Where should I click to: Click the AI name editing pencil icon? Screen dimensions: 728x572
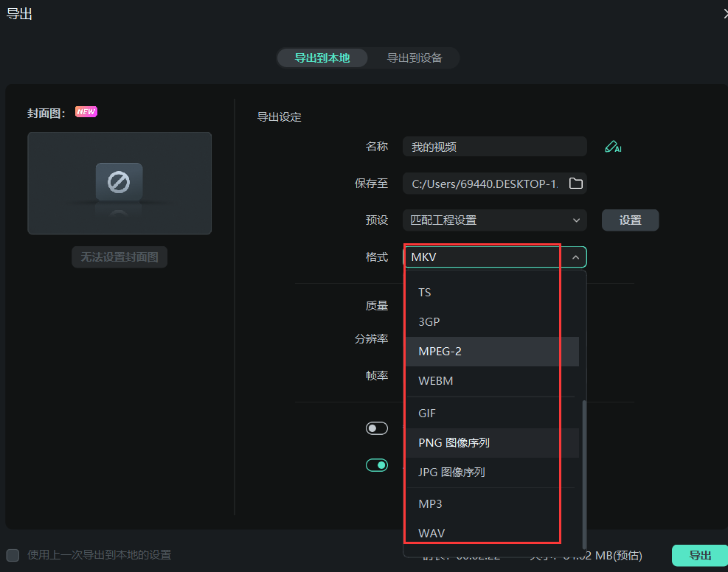click(x=613, y=146)
